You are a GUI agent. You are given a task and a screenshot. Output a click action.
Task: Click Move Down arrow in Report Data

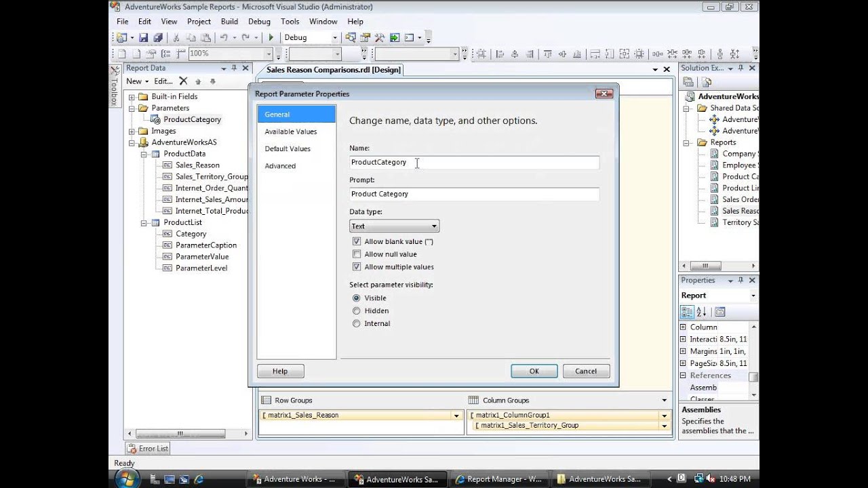point(212,81)
